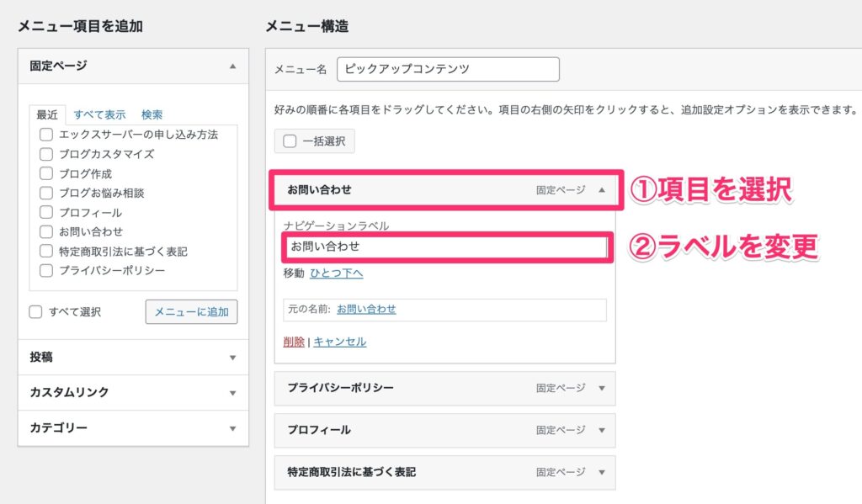
Task: Collapse the 固定ページ panel arrow
Action: tap(232, 66)
